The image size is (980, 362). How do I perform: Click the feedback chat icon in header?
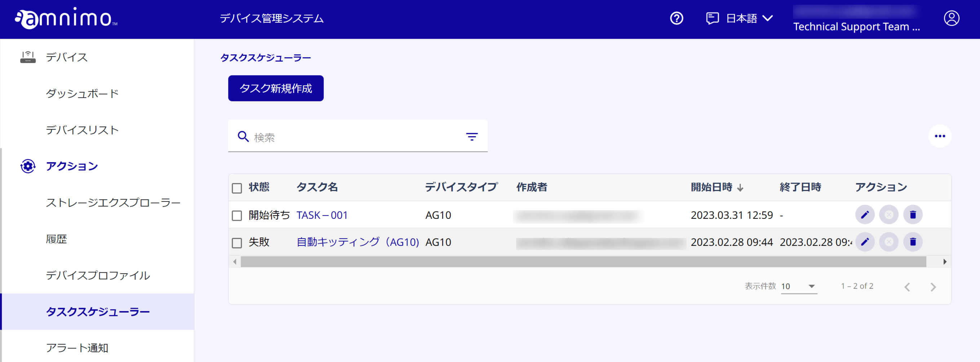pyautogui.click(x=712, y=18)
